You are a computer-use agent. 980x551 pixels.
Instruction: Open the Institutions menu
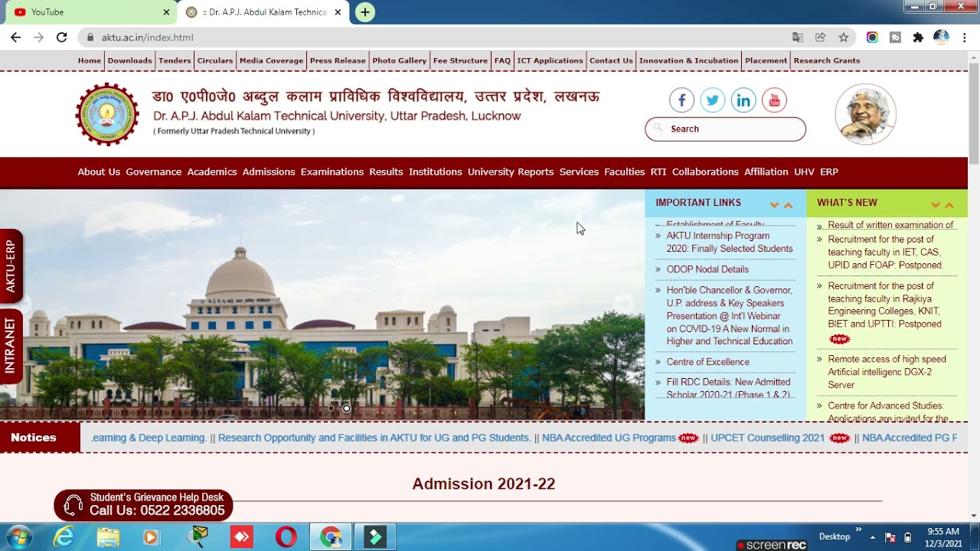pos(436,172)
